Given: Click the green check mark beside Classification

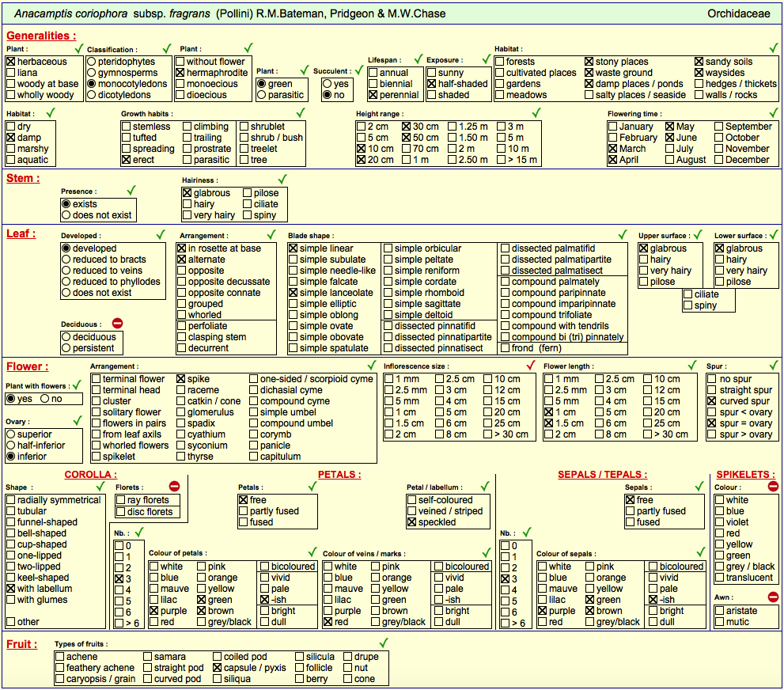Looking at the screenshot, I should (167, 48).
